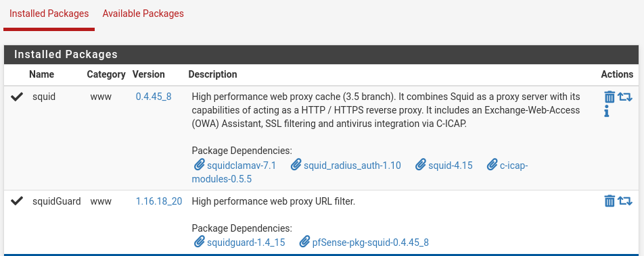Open squidGuard version 1.16.18_20 link
Viewport: 644px width, 256px height.
(x=159, y=201)
